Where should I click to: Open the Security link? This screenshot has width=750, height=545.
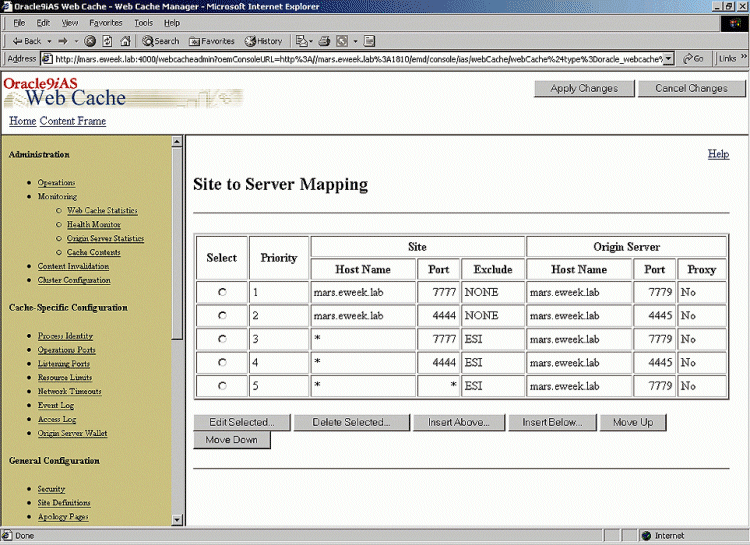point(51,489)
